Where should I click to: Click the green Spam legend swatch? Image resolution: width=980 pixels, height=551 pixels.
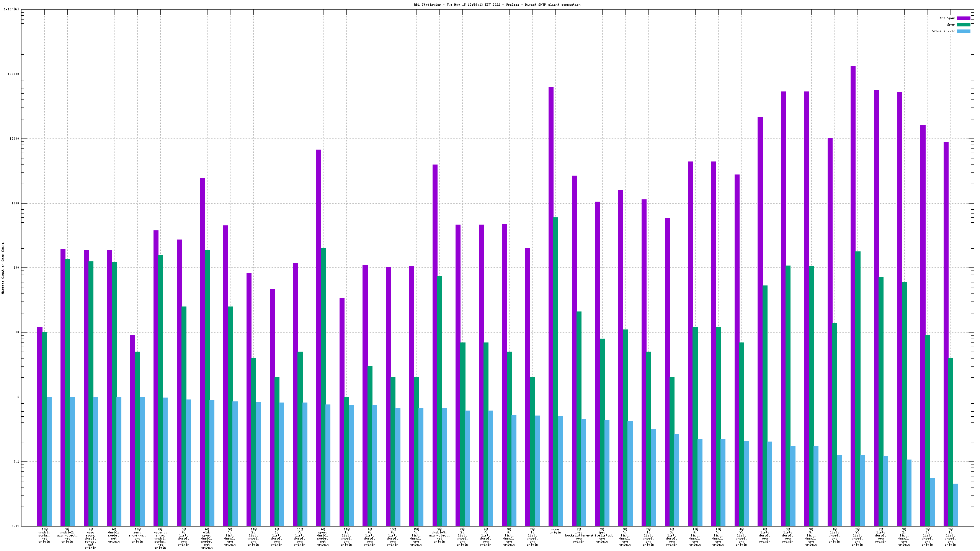pyautogui.click(x=964, y=24)
